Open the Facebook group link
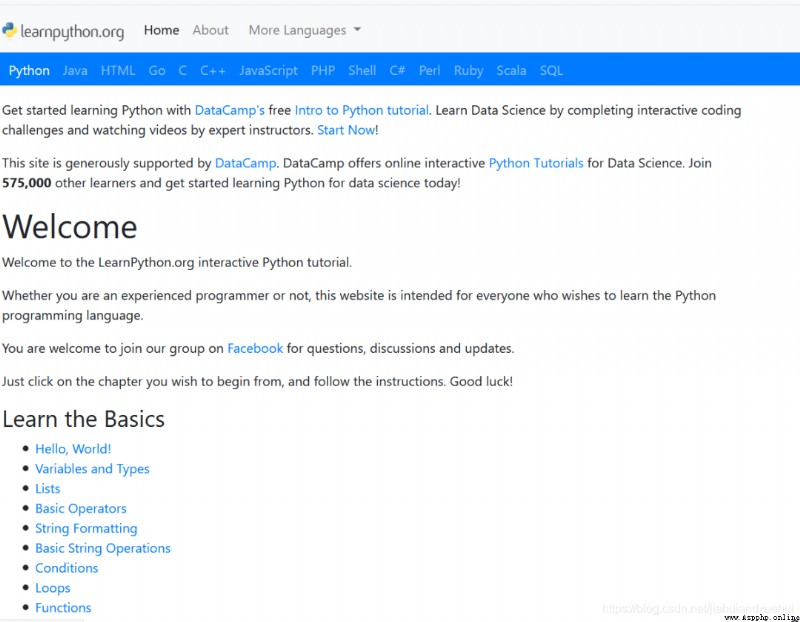The width and height of the screenshot is (800, 622). (x=255, y=349)
